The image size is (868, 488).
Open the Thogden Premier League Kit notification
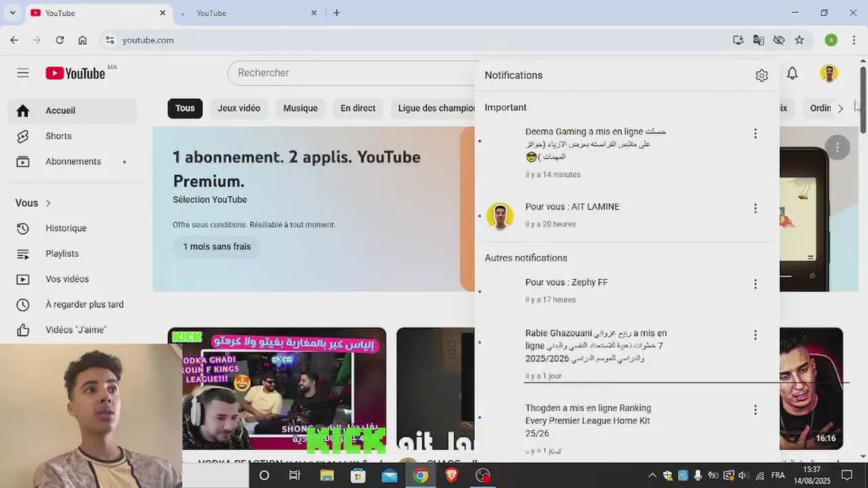[x=627, y=430]
